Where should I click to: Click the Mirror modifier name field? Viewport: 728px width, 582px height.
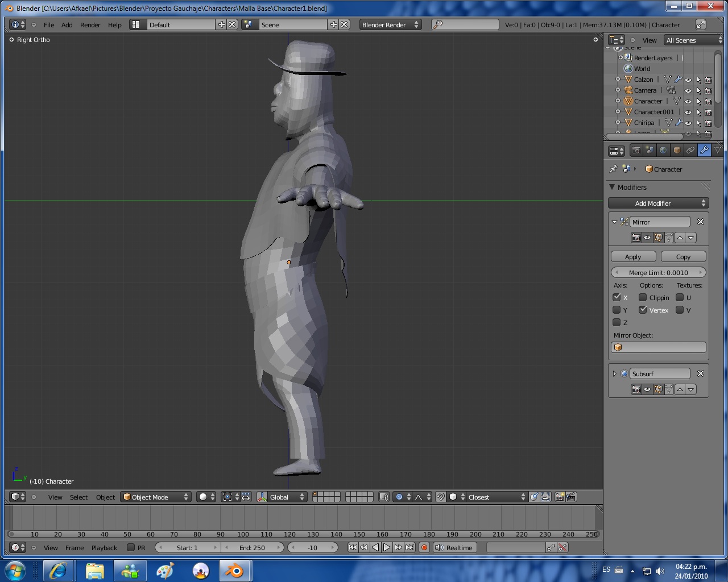point(660,222)
